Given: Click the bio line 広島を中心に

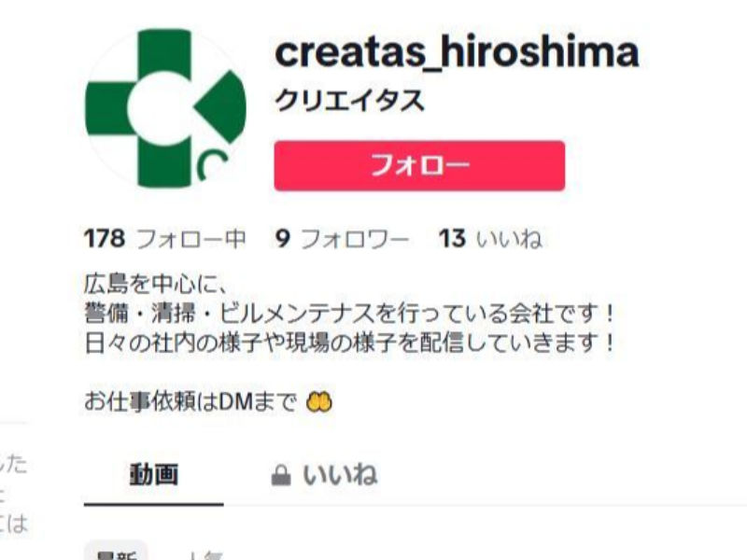Looking at the screenshot, I should [156, 285].
